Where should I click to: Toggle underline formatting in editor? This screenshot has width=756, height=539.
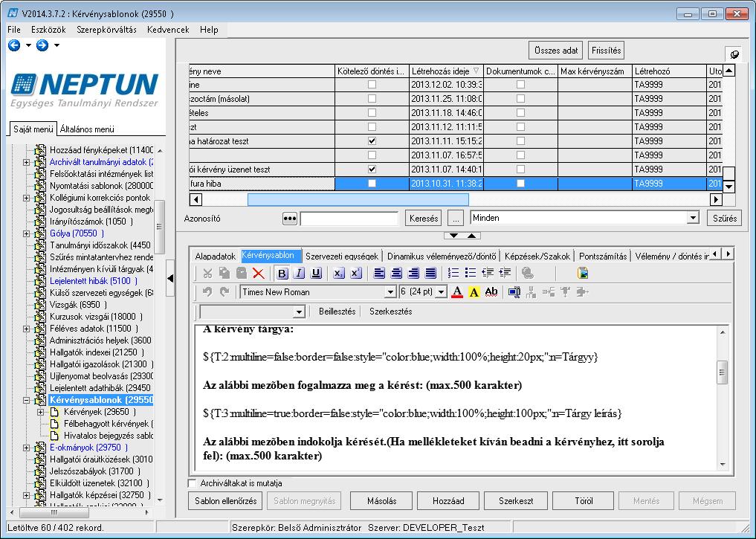click(316, 274)
